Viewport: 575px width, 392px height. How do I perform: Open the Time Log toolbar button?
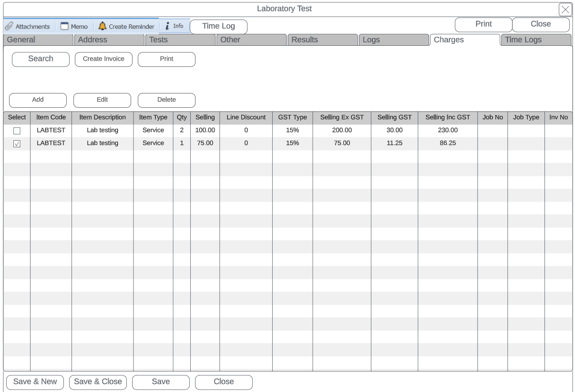tap(218, 27)
